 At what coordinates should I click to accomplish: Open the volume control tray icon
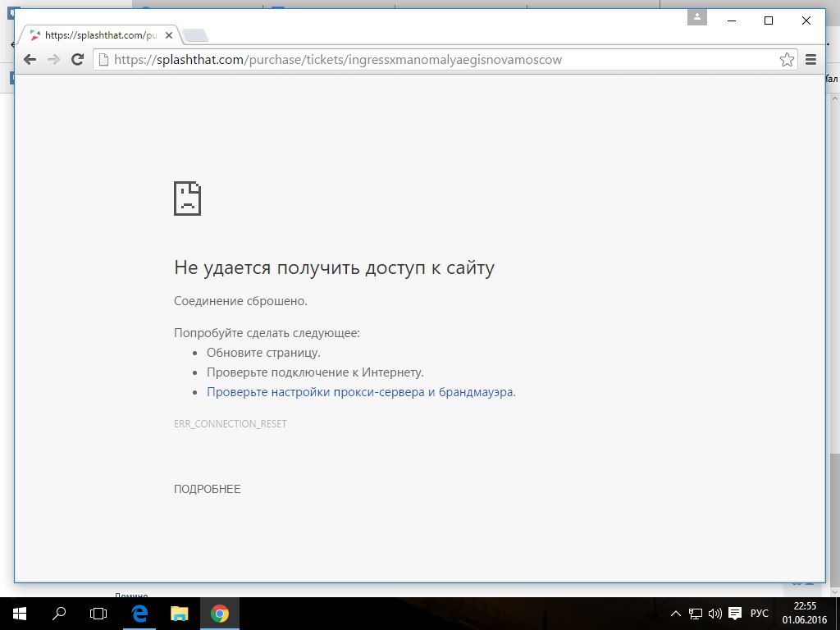coord(714,614)
